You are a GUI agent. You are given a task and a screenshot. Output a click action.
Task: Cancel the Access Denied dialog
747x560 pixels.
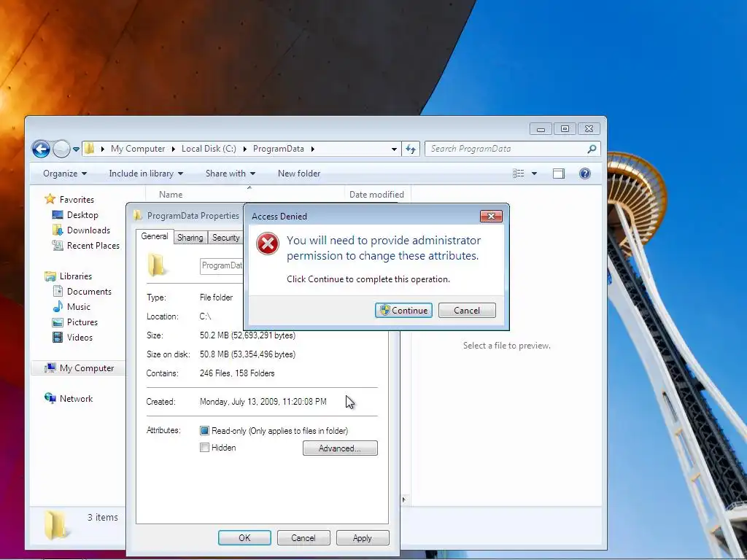coord(467,311)
